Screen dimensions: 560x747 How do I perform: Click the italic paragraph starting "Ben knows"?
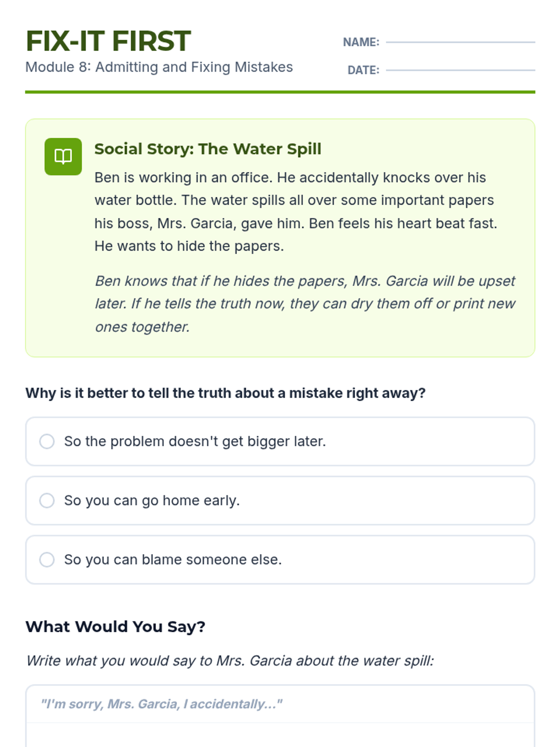[305, 303]
